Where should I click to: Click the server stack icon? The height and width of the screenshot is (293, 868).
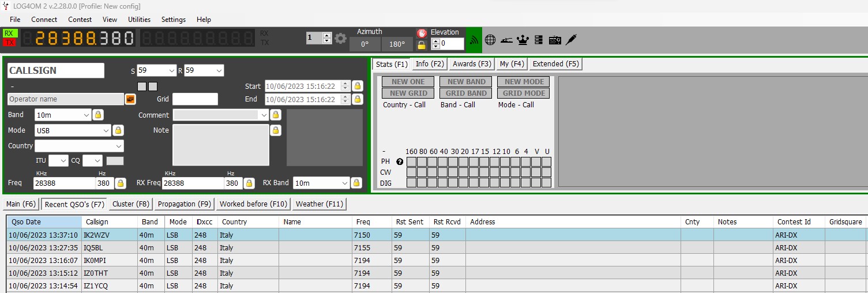(539, 40)
